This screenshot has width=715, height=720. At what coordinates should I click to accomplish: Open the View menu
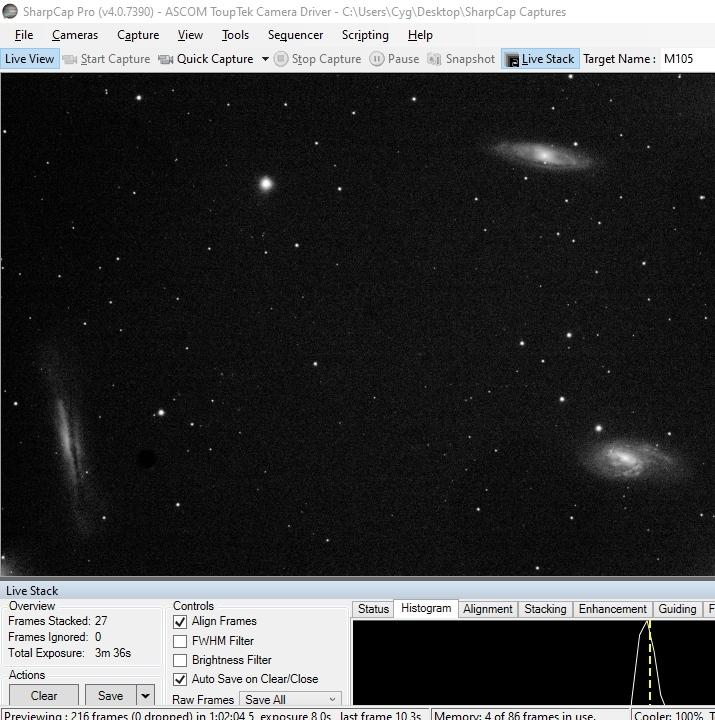[x=191, y=35]
